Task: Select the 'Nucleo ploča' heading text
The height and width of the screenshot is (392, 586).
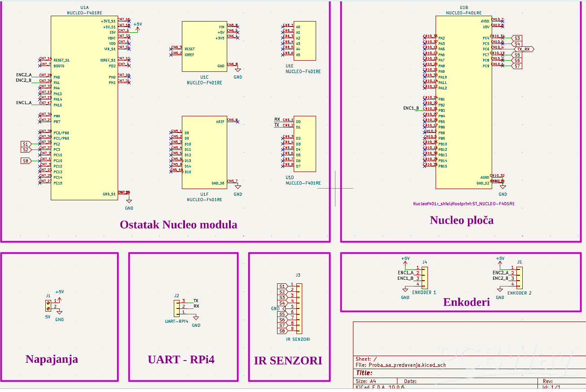Action: point(462,220)
